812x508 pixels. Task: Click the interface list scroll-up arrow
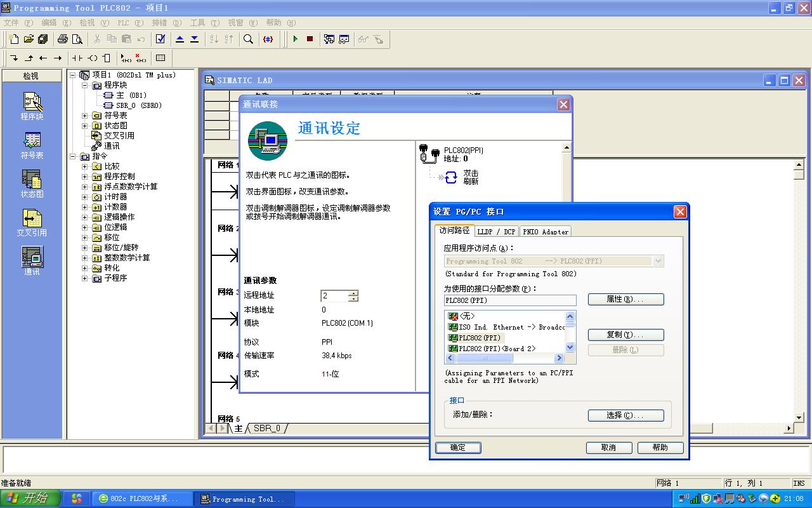click(570, 316)
